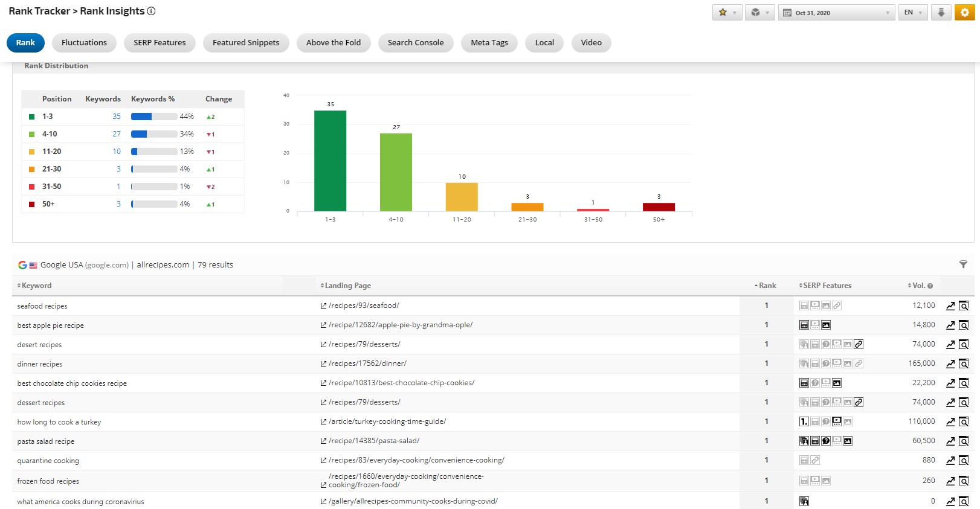Screen dimensions: 980x509
Task: Click the 35 keywords count for positions 1-3
Action: tap(117, 117)
